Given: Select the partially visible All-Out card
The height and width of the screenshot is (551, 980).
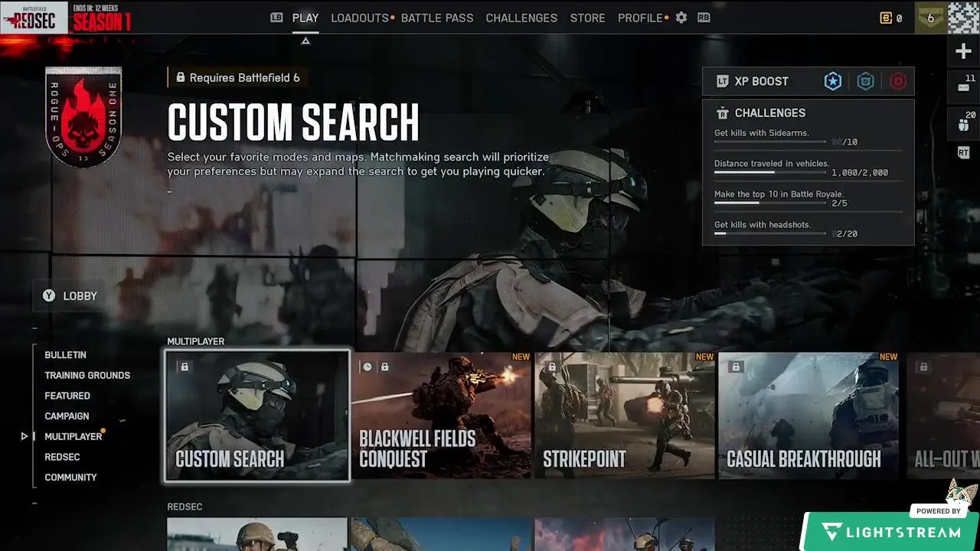Looking at the screenshot, I should coord(943,416).
